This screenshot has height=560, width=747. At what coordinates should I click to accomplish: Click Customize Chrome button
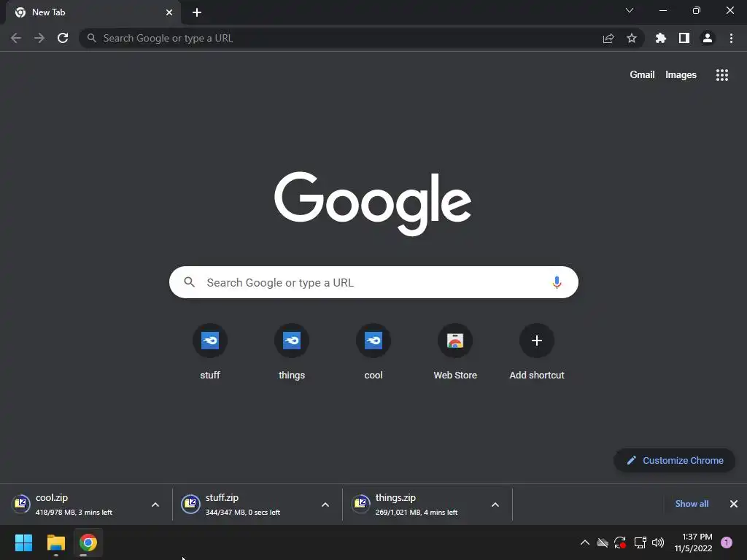tap(674, 461)
